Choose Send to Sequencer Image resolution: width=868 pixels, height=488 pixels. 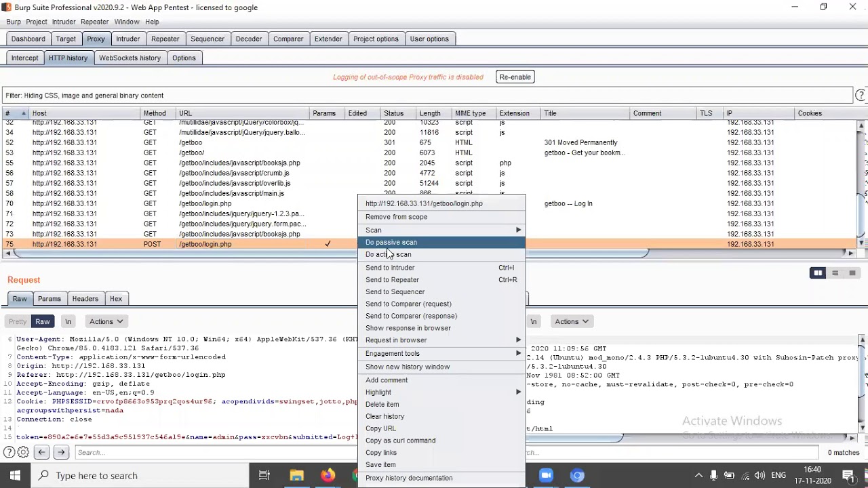tap(441, 292)
